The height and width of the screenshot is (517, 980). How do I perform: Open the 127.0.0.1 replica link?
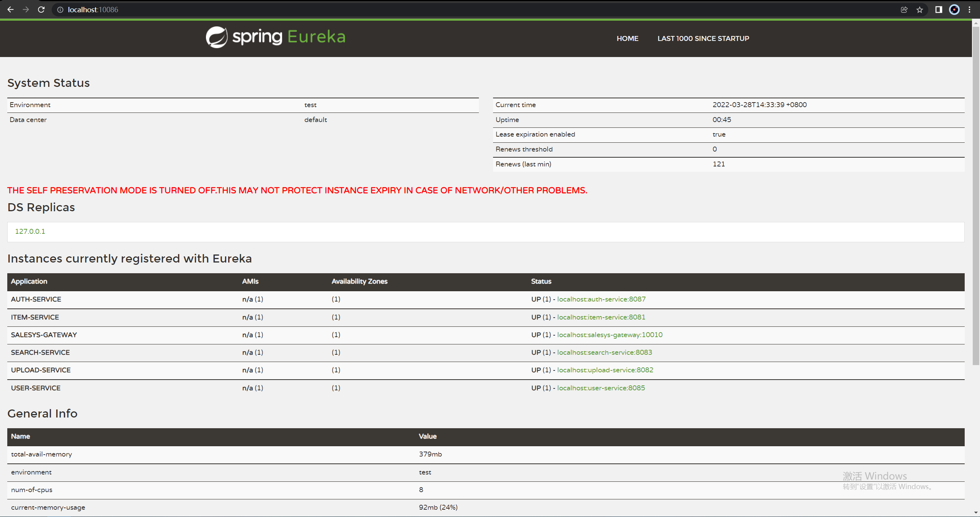tap(30, 232)
